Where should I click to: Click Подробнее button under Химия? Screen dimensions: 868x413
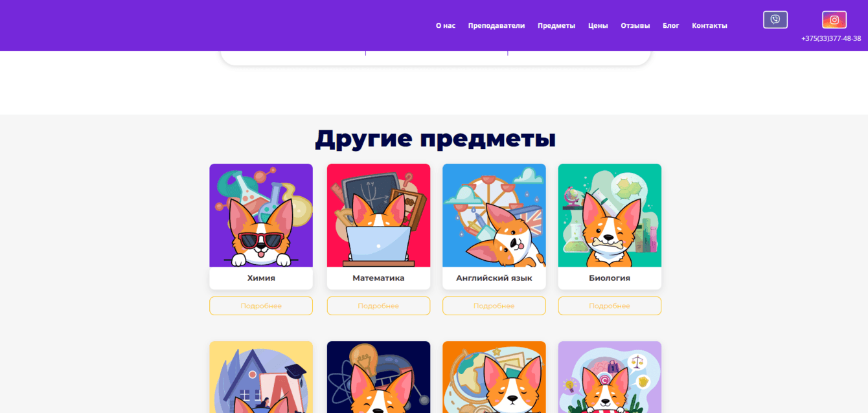click(261, 306)
